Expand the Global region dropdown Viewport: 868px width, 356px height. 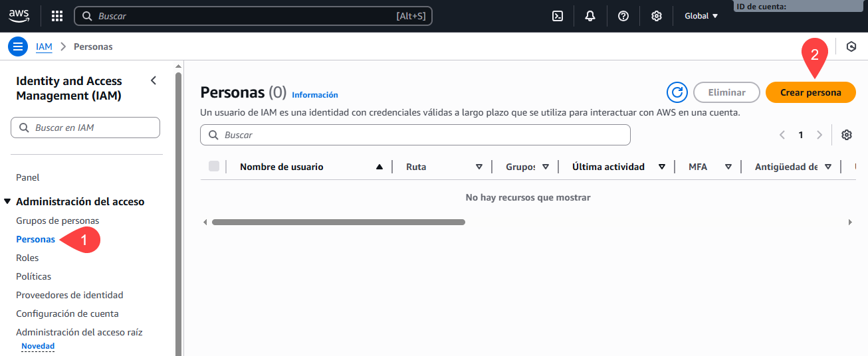point(701,16)
